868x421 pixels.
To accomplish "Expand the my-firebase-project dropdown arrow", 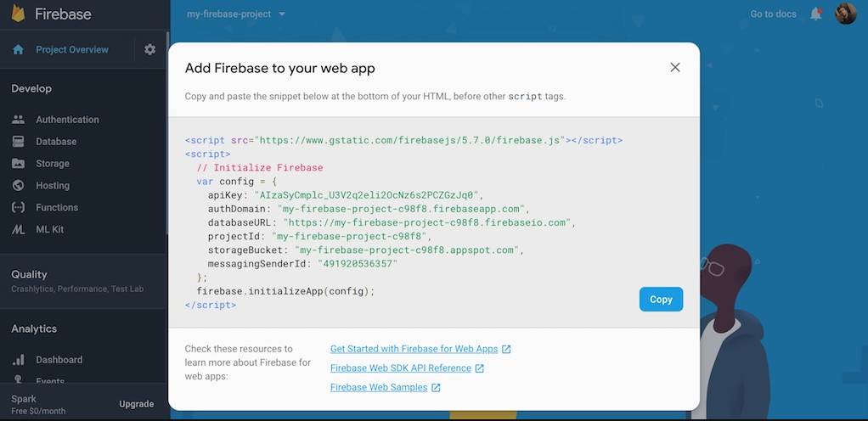I will pos(282,14).
